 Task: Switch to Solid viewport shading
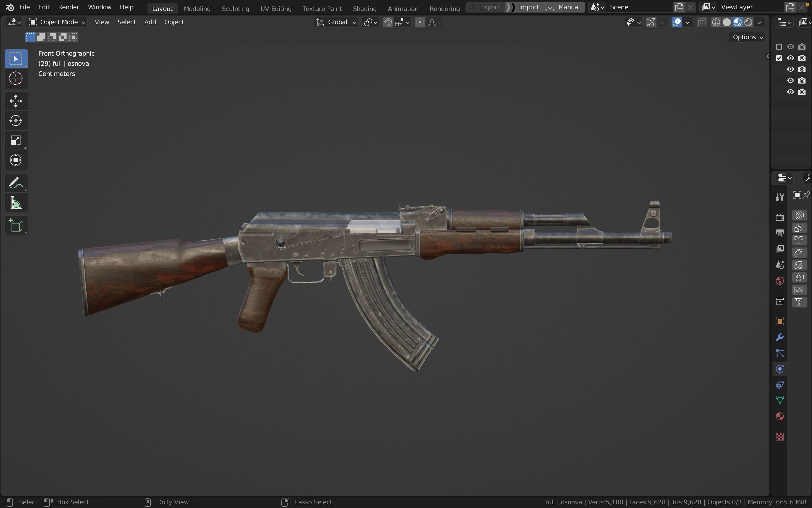click(727, 23)
